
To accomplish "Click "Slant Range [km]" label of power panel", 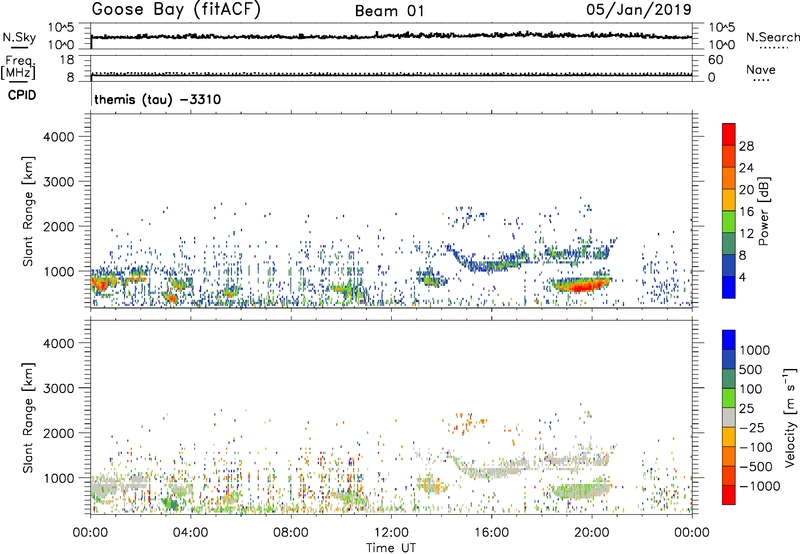I will pos(28,211).
